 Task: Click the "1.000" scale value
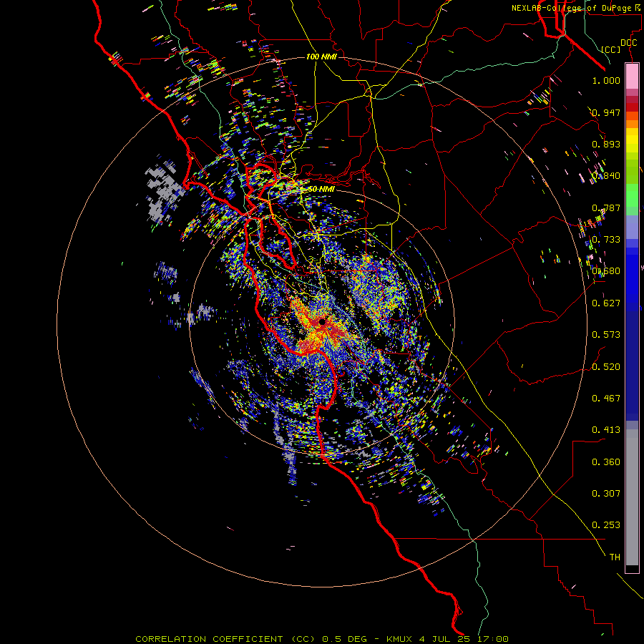click(x=606, y=80)
